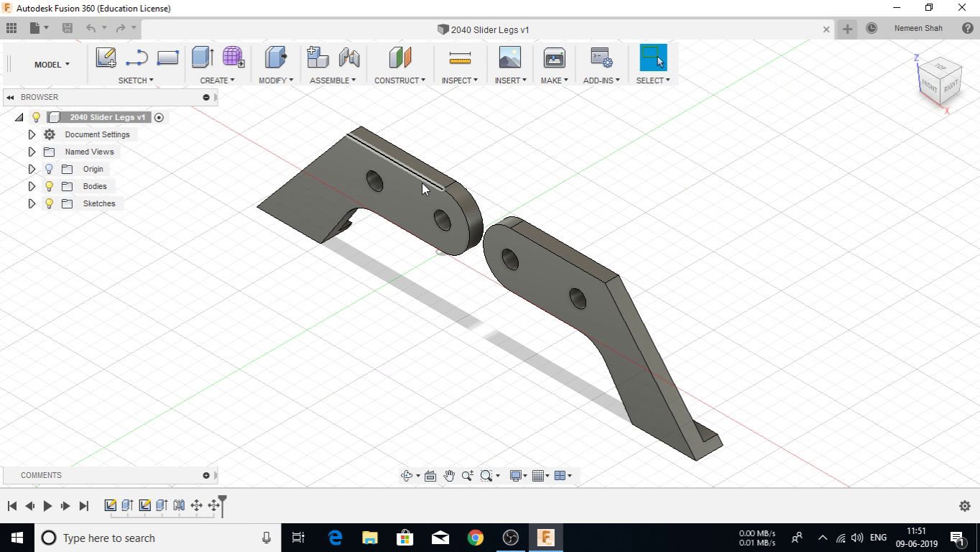
Task: Click the Save icon in top bar
Action: [68, 28]
